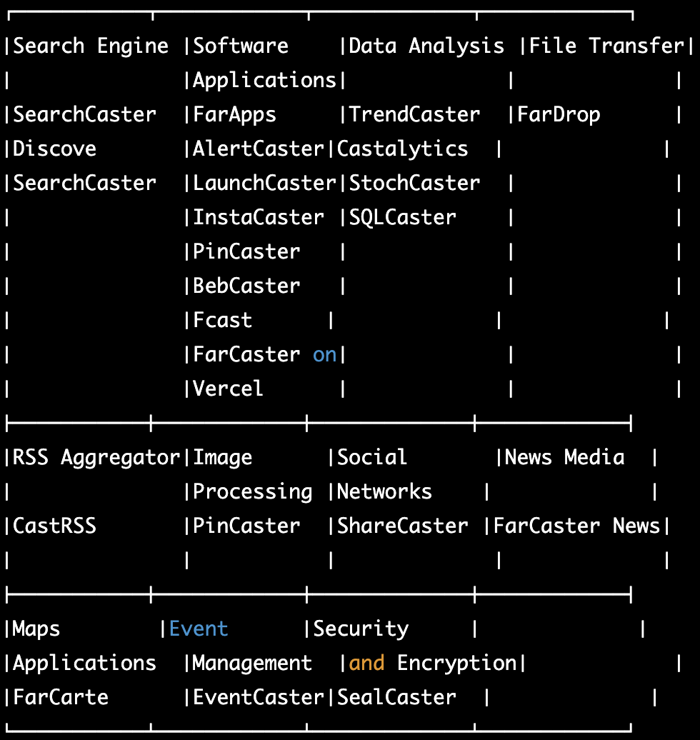Select the 'Management' header word
700x740 pixels.
[x=253, y=664]
